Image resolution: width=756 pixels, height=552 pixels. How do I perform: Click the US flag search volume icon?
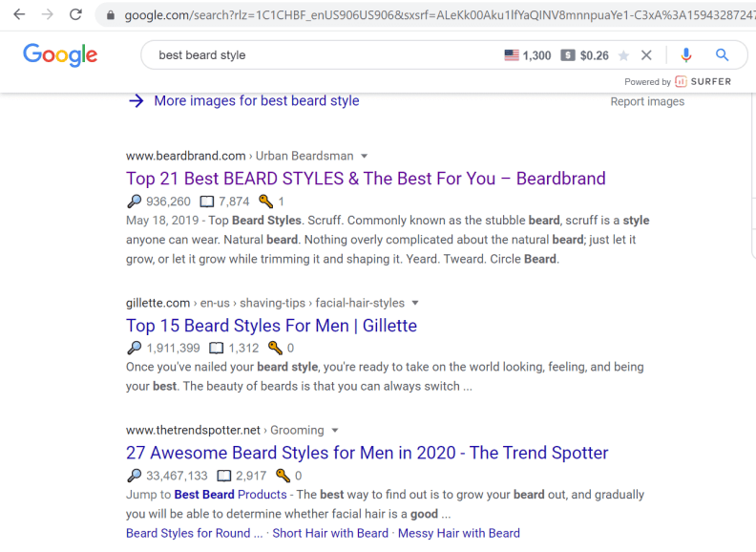tap(512, 55)
